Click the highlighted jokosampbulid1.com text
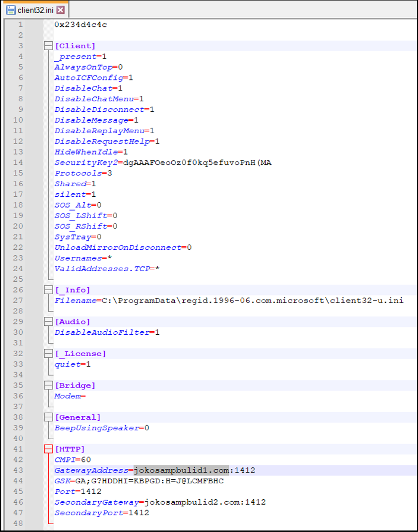Image resolution: width=418 pixels, height=532 pixels. 181,470
